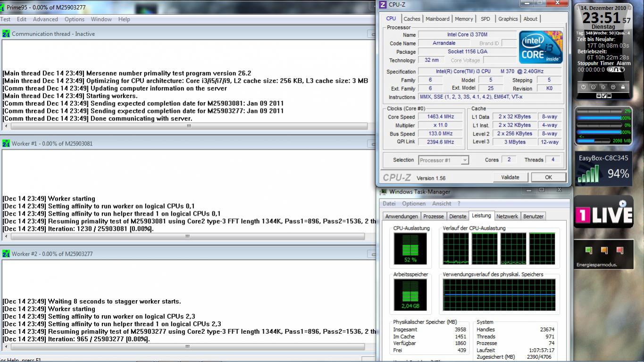Open the Options menu in Prime95
Viewport: 644px width, 362px height.
[75, 19]
